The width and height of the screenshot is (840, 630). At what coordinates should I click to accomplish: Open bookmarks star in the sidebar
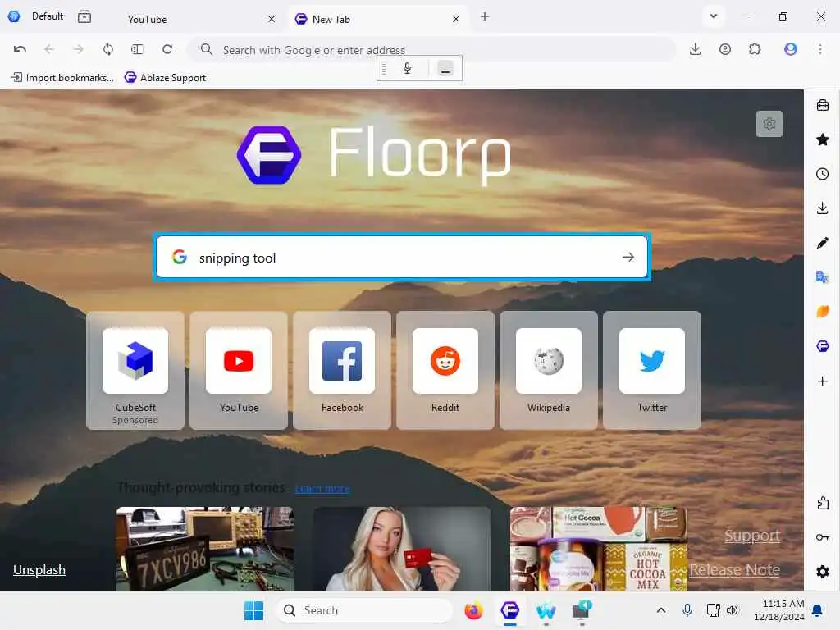click(x=822, y=139)
